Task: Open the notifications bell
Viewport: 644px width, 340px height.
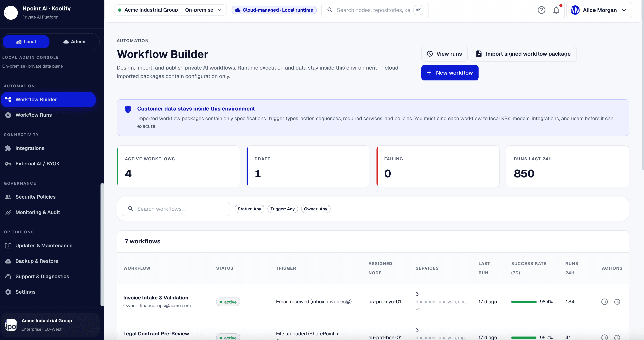Action: [556, 10]
